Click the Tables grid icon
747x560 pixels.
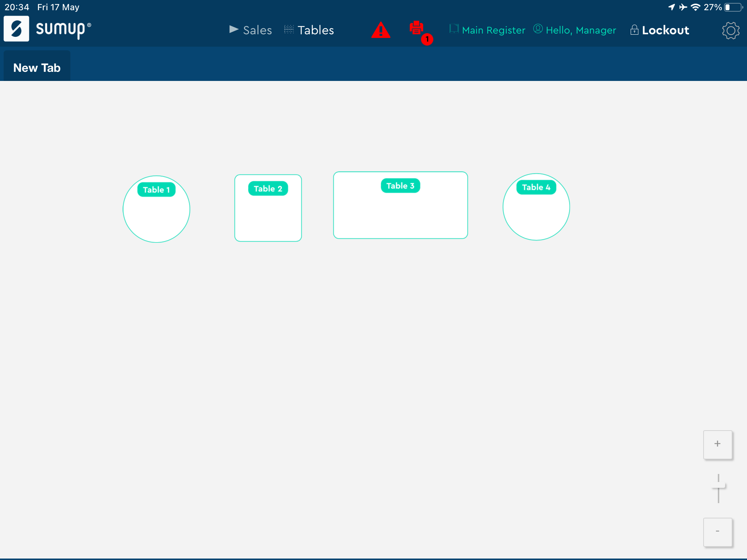point(288,30)
